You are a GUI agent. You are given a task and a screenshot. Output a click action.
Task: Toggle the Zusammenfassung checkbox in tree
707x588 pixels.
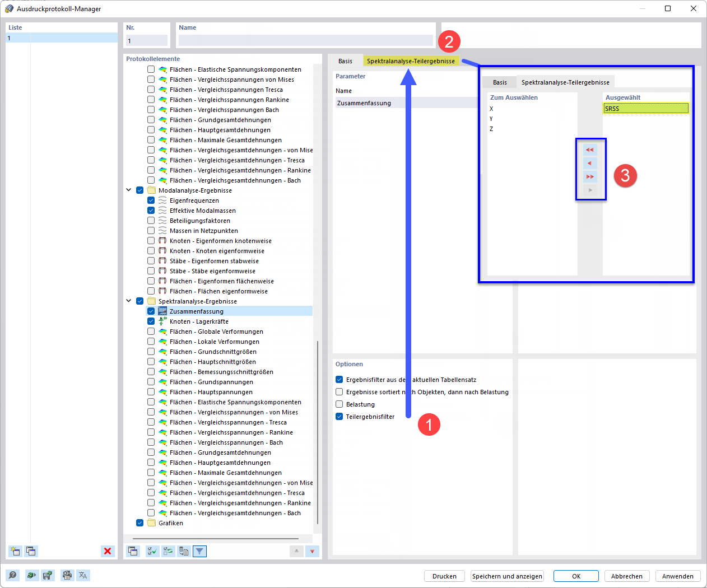pos(151,311)
